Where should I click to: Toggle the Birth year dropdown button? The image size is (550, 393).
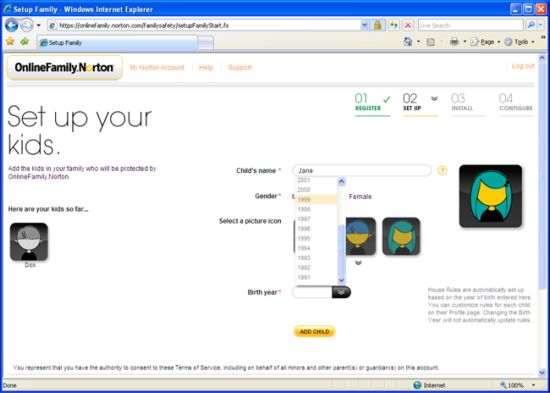[x=341, y=292]
